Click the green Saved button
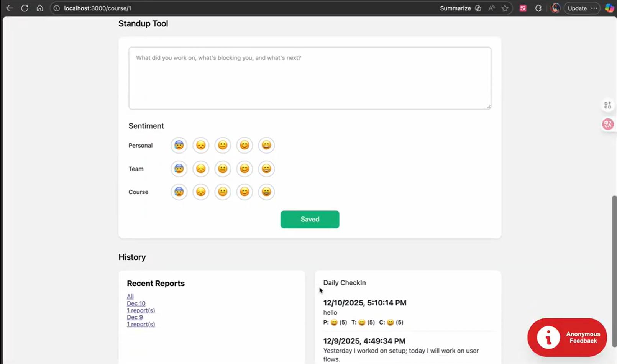Image resolution: width=617 pixels, height=364 pixels. click(x=310, y=219)
